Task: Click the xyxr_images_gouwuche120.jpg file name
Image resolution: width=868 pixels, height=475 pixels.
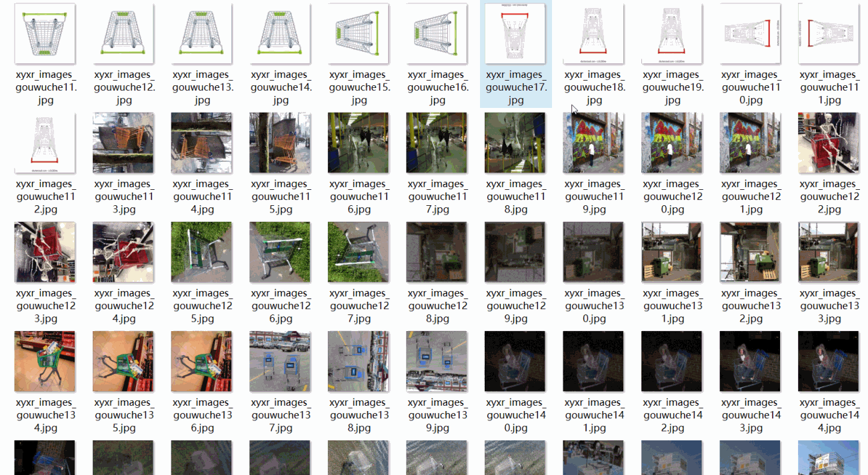Action: pyautogui.click(x=673, y=197)
